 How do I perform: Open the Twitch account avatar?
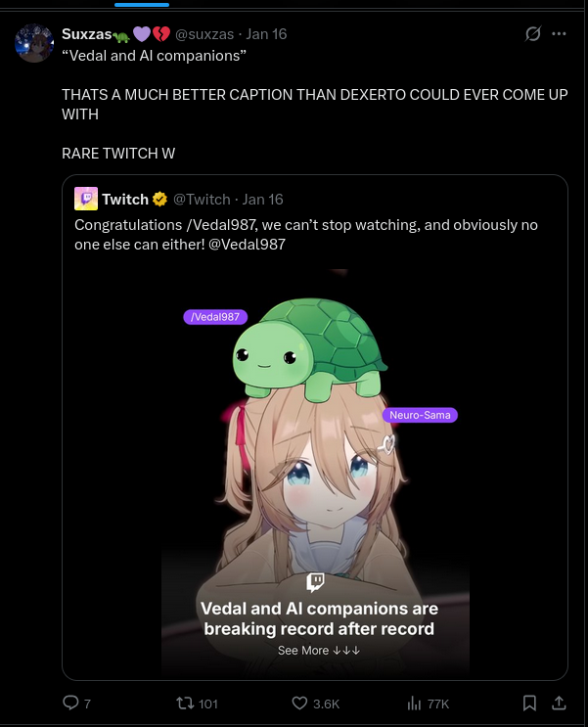point(86,199)
